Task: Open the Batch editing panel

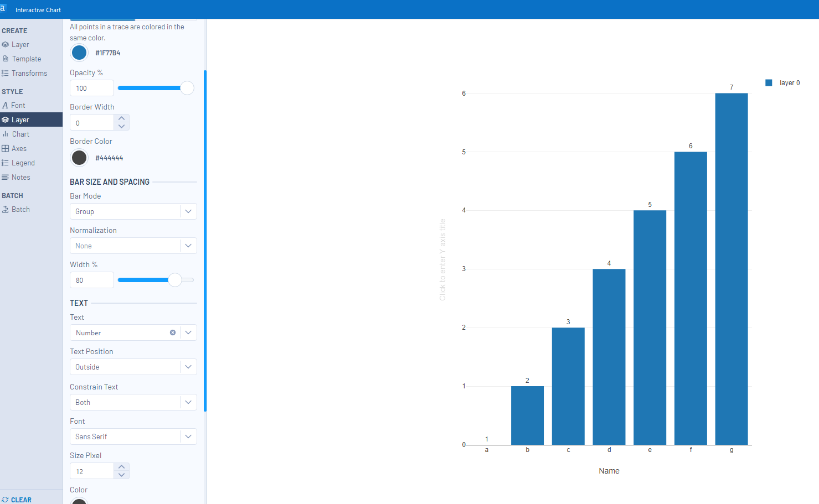Action: (20, 209)
